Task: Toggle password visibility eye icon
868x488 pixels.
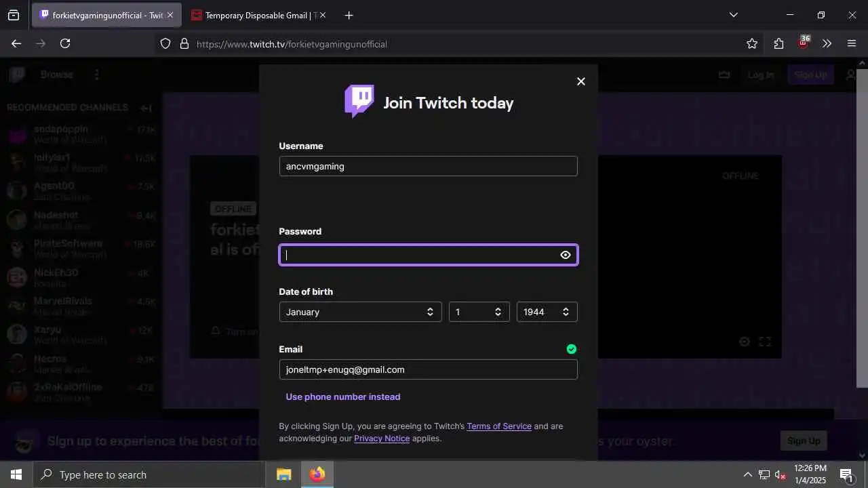Action: click(566, 255)
